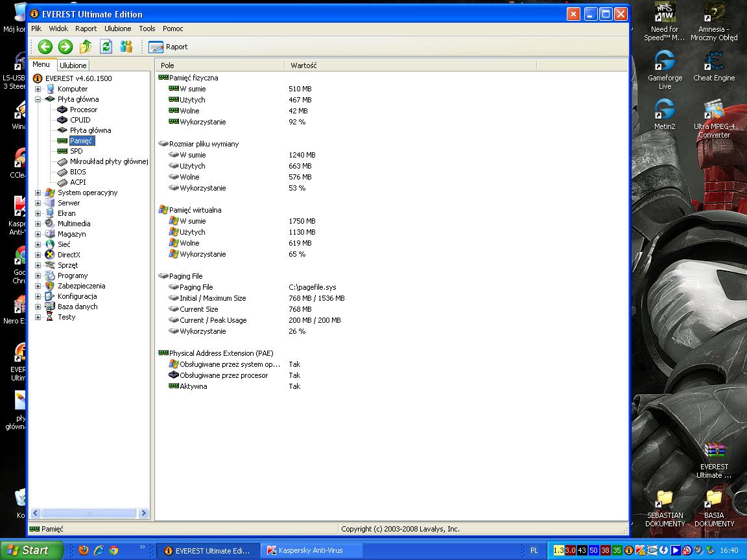Open the Gameforge Live desktop icon
The image size is (747, 560).
pos(665,71)
